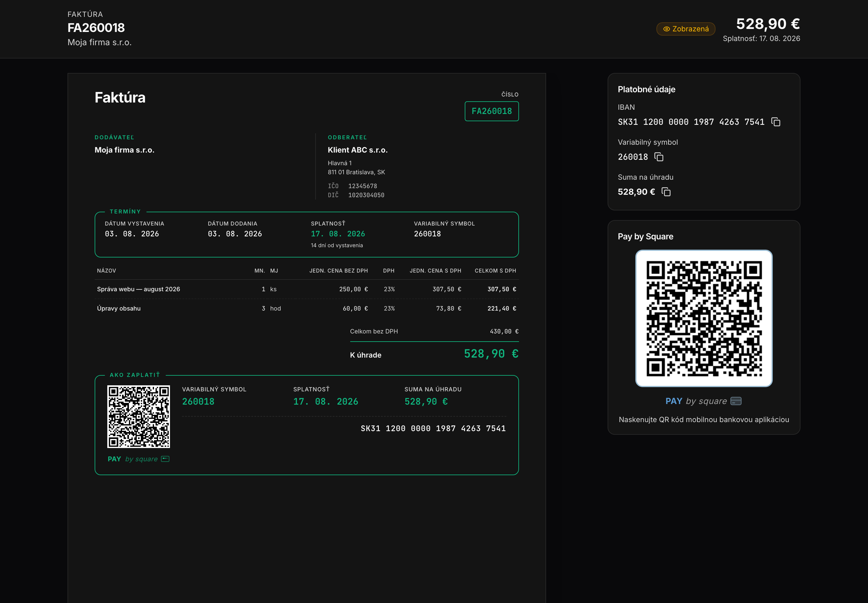Screen dimensions: 868x603
Task: Click the 17. 08. 2026 date in Ako zaplatiť
Action: [325, 401]
